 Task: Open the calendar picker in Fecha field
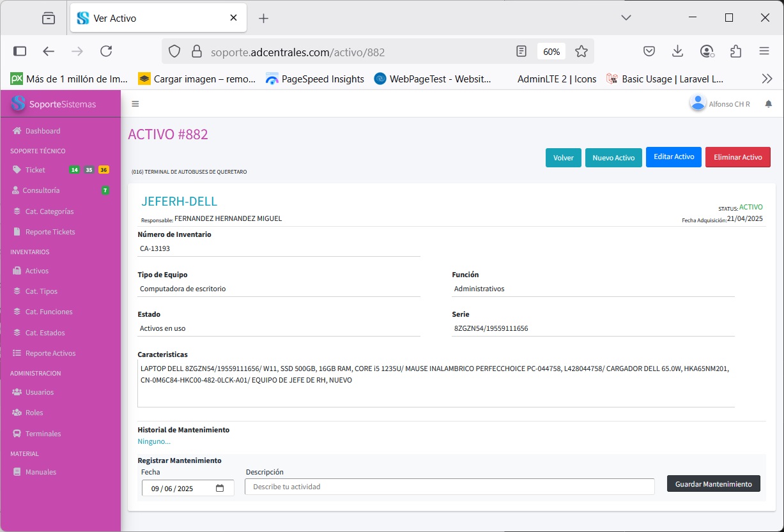pos(220,489)
